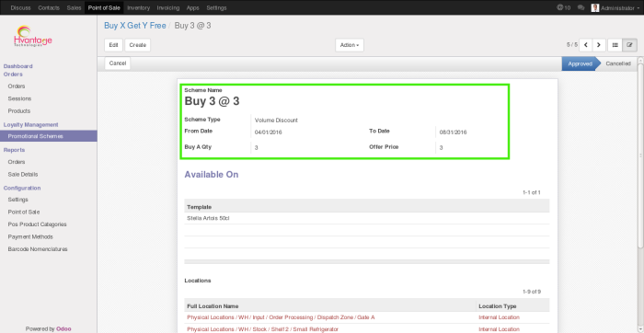The image size is (644, 333).
Task: Click Internal Location in the Gate A row
Action: 499,317
